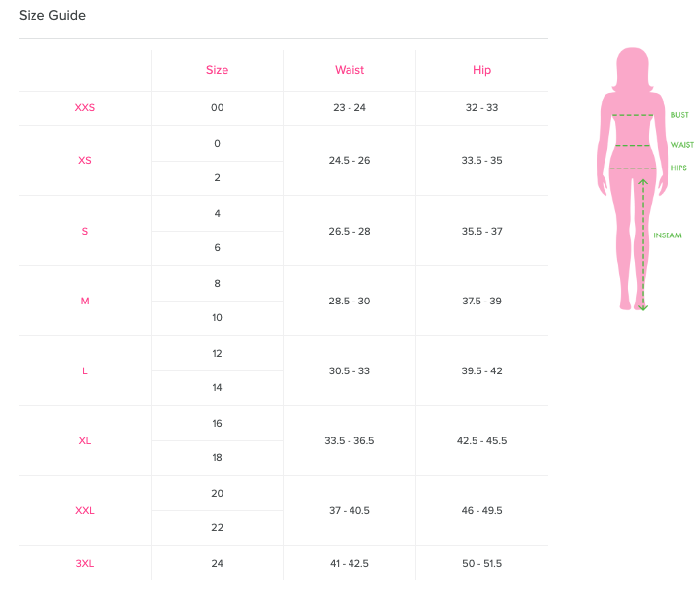Select size 4 cell
Viewport: 700px width, 605px height.
click(x=217, y=213)
